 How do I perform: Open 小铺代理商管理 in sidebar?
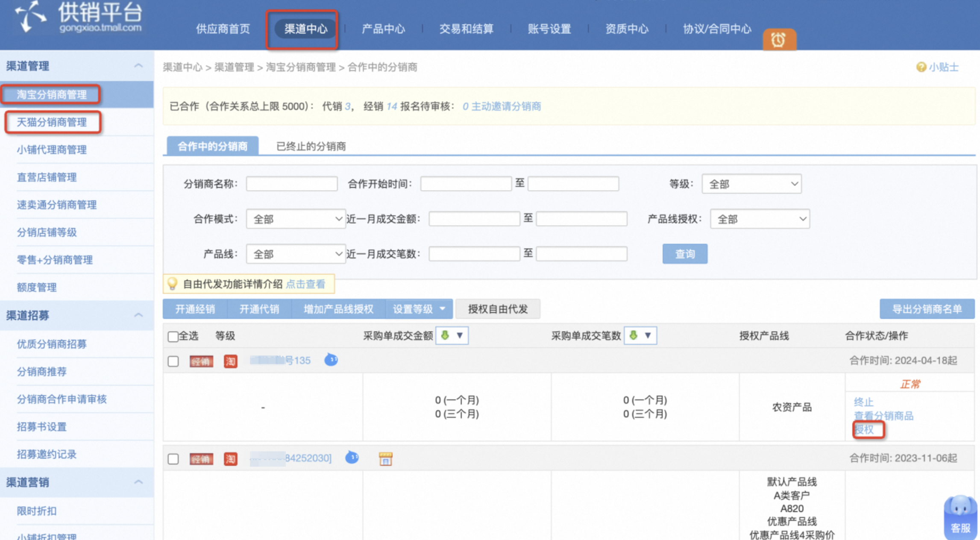(52, 150)
